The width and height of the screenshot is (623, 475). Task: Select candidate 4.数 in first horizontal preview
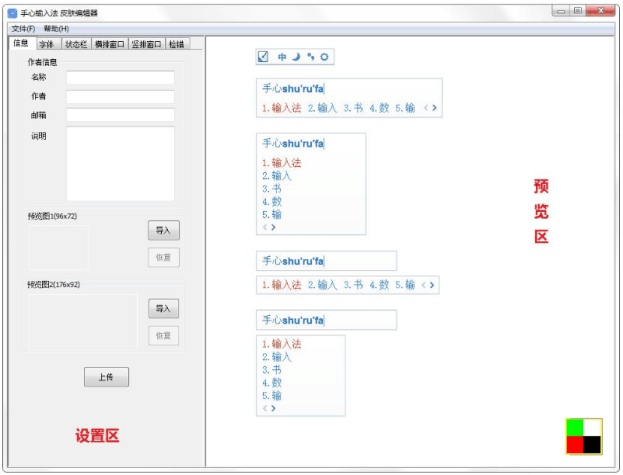379,108
